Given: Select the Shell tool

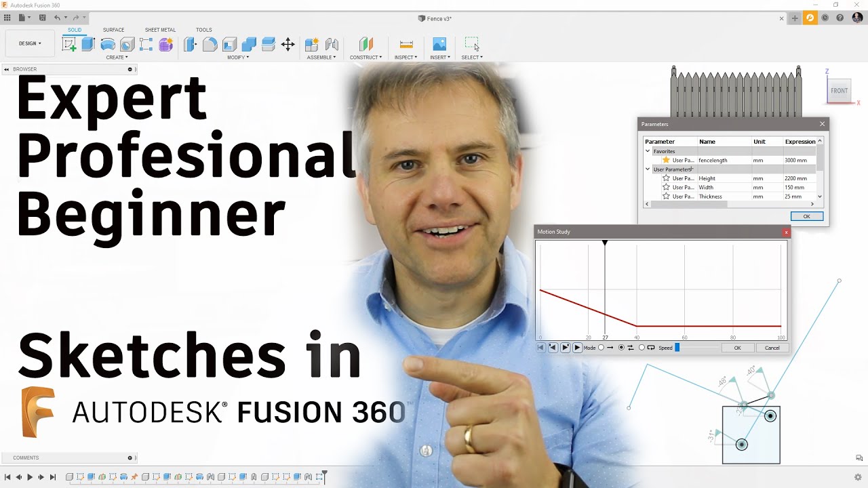Looking at the screenshot, I should tap(229, 45).
